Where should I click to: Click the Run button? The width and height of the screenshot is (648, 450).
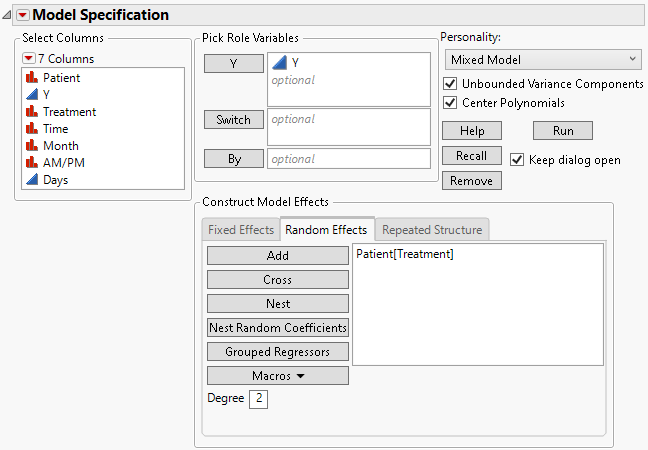coord(562,131)
